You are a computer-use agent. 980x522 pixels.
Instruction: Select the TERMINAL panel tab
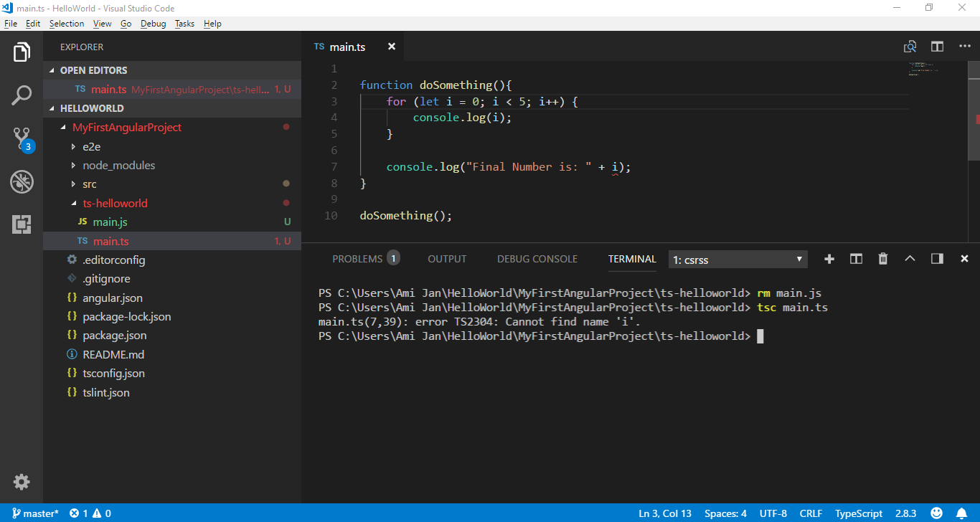click(x=632, y=259)
